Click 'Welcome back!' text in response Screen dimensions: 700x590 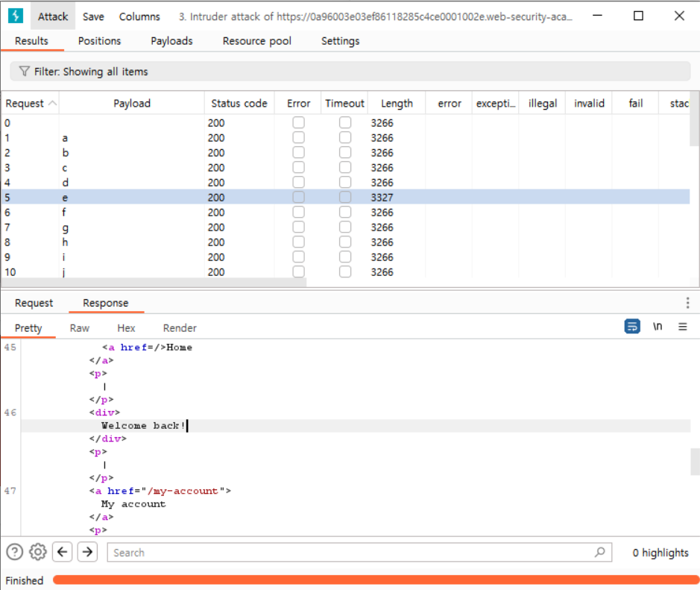coord(143,426)
